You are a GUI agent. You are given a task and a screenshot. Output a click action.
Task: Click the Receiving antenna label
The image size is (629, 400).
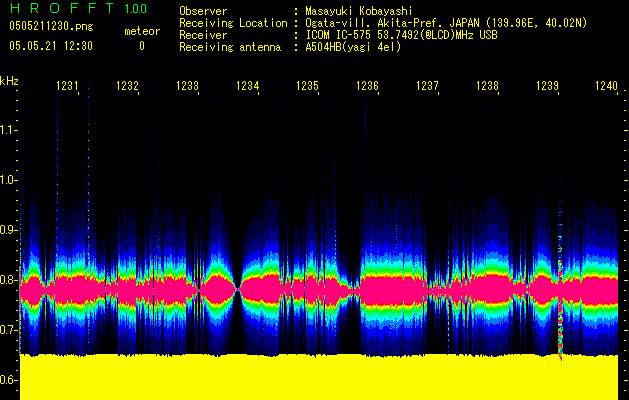(x=230, y=47)
